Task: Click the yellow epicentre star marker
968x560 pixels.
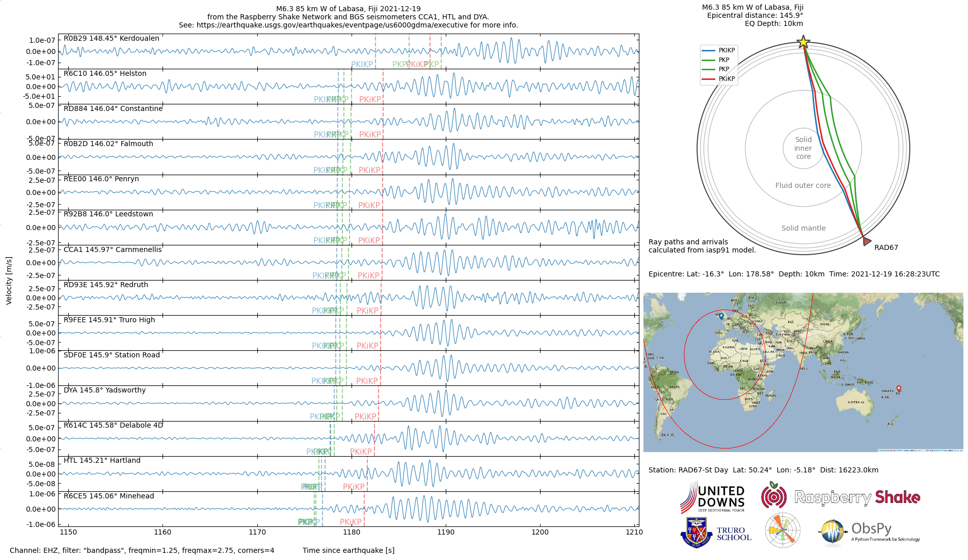Action: coord(803,42)
